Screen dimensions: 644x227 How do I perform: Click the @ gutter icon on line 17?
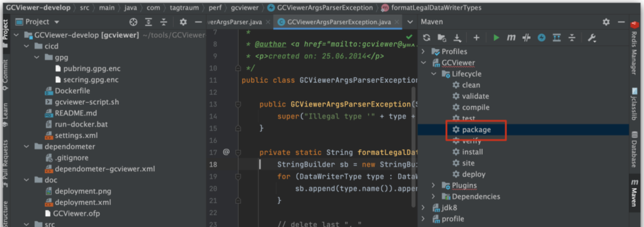pyautogui.click(x=226, y=152)
